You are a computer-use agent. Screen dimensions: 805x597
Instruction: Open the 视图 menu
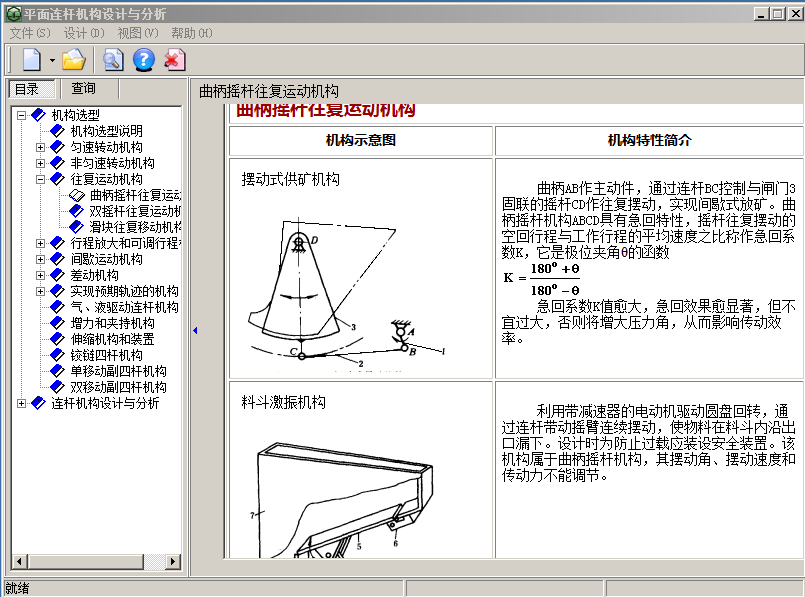pyautogui.click(x=137, y=33)
